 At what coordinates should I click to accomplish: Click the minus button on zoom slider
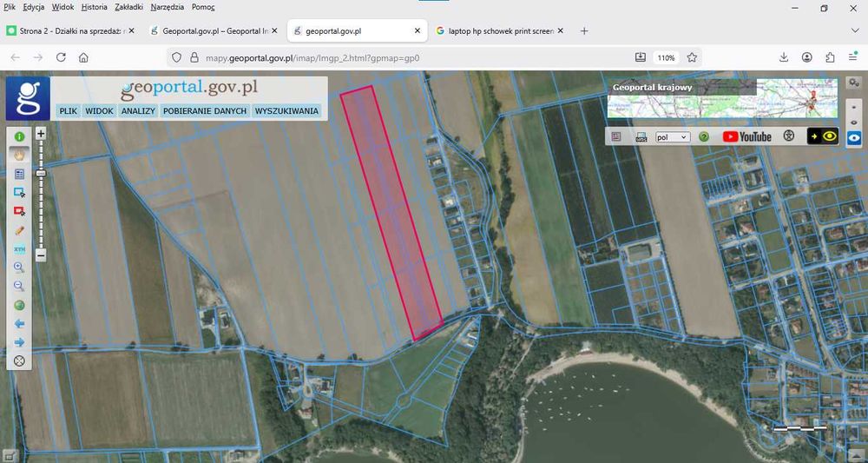(x=41, y=255)
